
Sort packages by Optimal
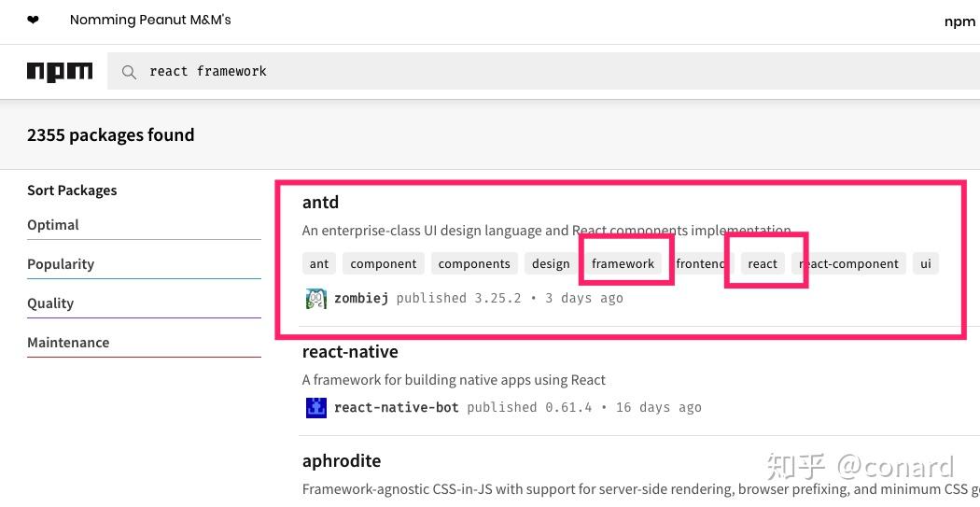click(x=53, y=225)
